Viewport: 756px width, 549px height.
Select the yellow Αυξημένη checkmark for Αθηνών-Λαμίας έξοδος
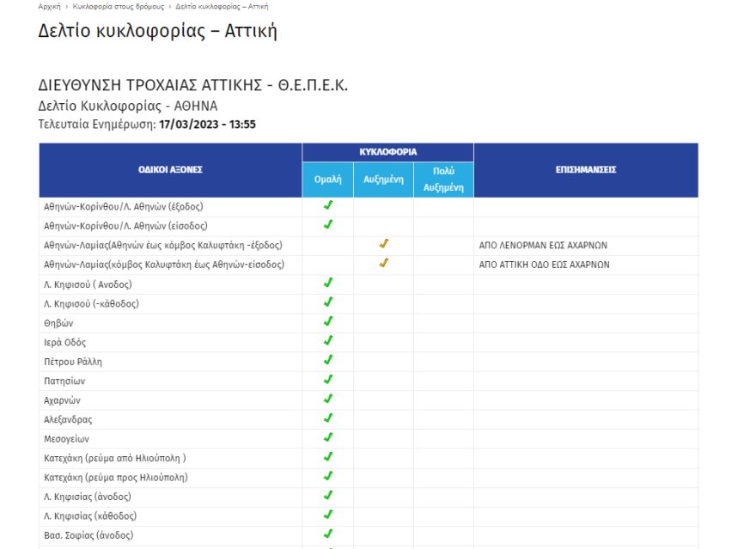384,245
